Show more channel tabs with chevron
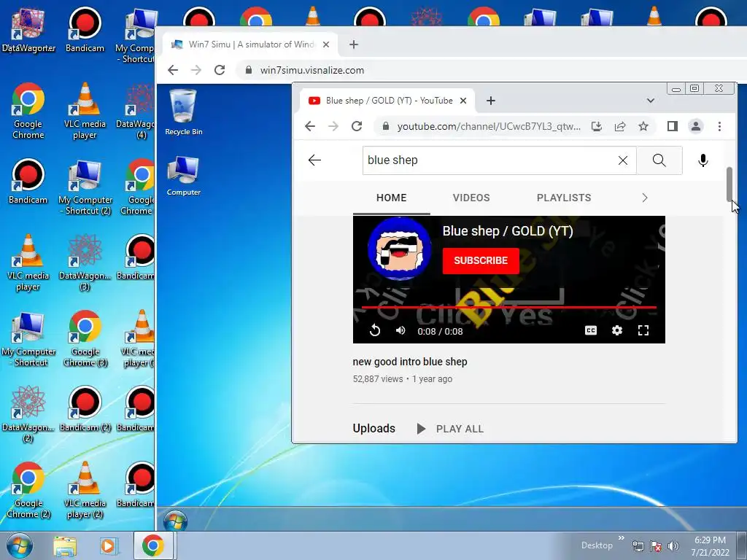 (x=645, y=198)
